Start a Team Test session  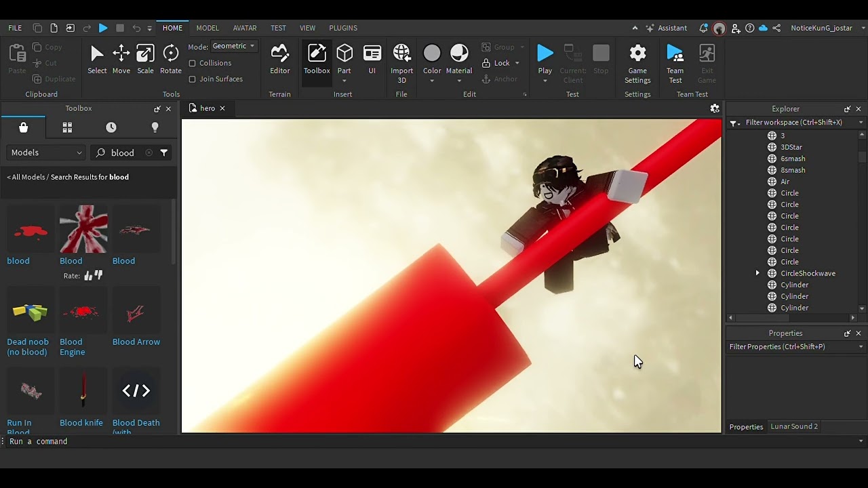(x=675, y=64)
